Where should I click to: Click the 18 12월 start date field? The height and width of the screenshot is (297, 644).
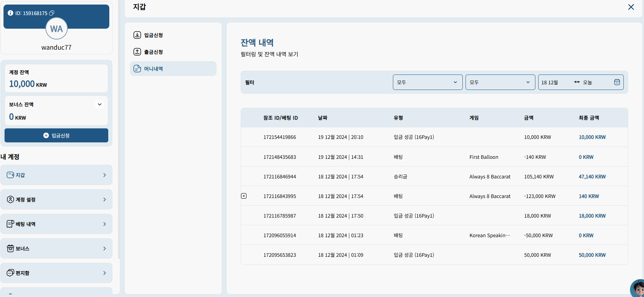point(550,83)
